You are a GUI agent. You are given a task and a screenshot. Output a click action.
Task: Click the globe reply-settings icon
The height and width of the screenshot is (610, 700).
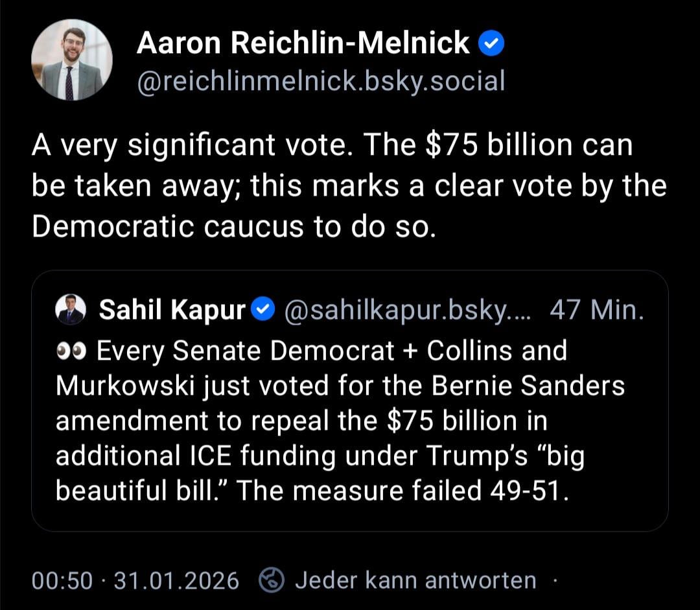[272, 580]
